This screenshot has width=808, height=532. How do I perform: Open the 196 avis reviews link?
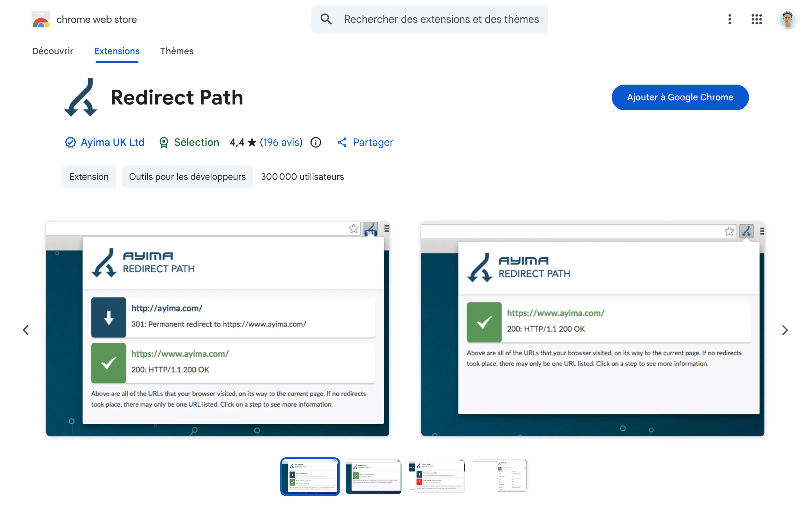pos(281,143)
